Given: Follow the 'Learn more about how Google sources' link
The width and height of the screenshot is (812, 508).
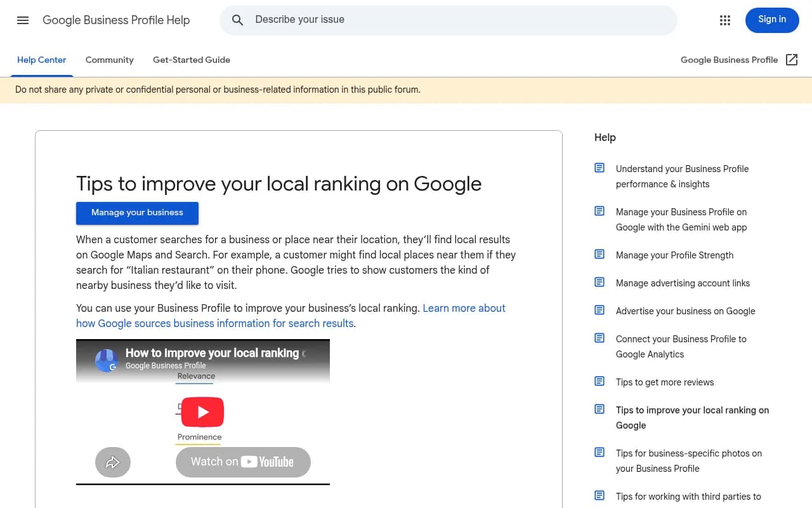Looking at the screenshot, I should coord(291,316).
